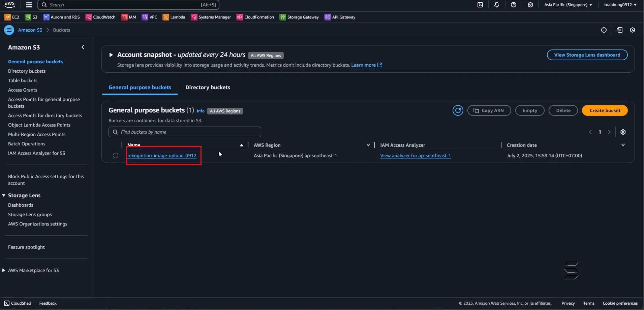Open Access Grants in sidebar
This screenshot has height=310, width=644.
click(x=23, y=90)
